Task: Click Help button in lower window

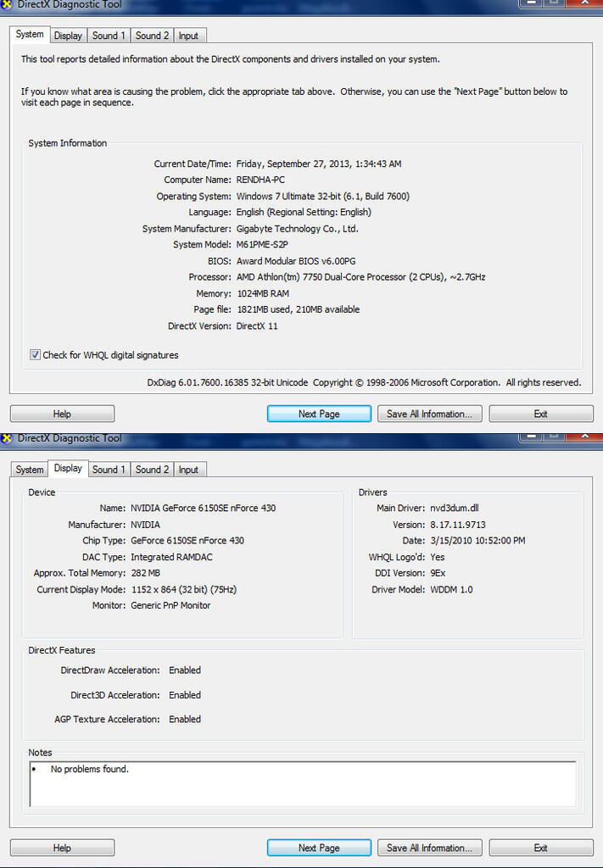Action: click(62, 848)
